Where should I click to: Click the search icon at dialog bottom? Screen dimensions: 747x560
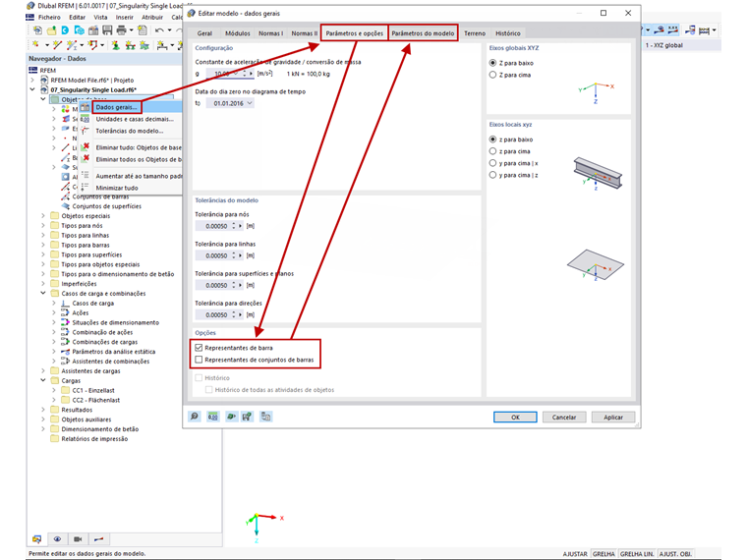(x=195, y=417)
